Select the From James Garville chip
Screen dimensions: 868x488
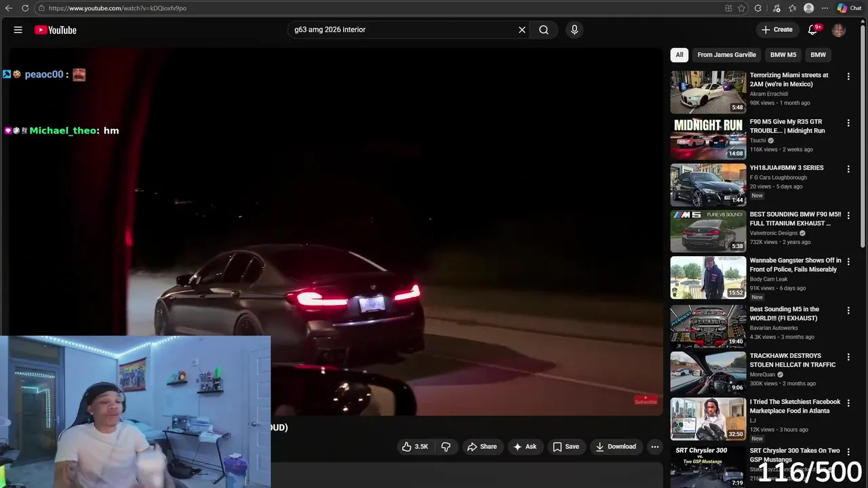tap(726, 55)
